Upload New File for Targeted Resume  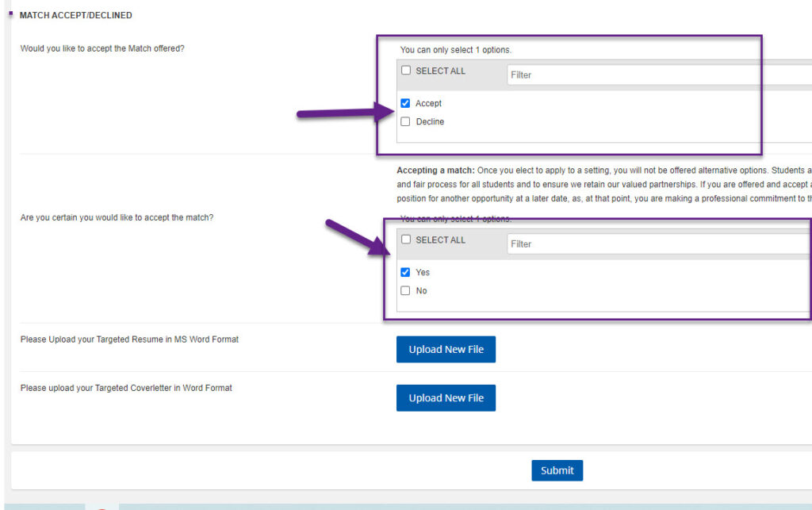point(446,349)
